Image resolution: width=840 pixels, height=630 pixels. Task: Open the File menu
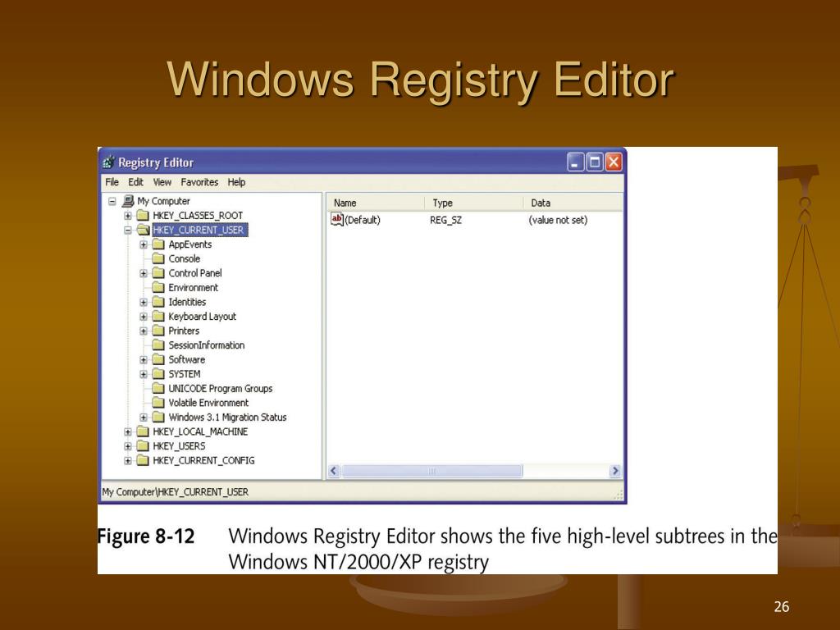[x=112, y=182]
